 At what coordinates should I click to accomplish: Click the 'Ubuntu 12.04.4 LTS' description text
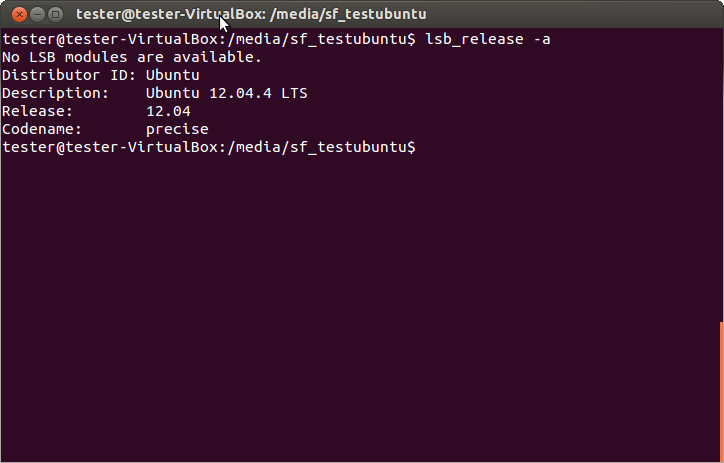click(x=226, y=93)
